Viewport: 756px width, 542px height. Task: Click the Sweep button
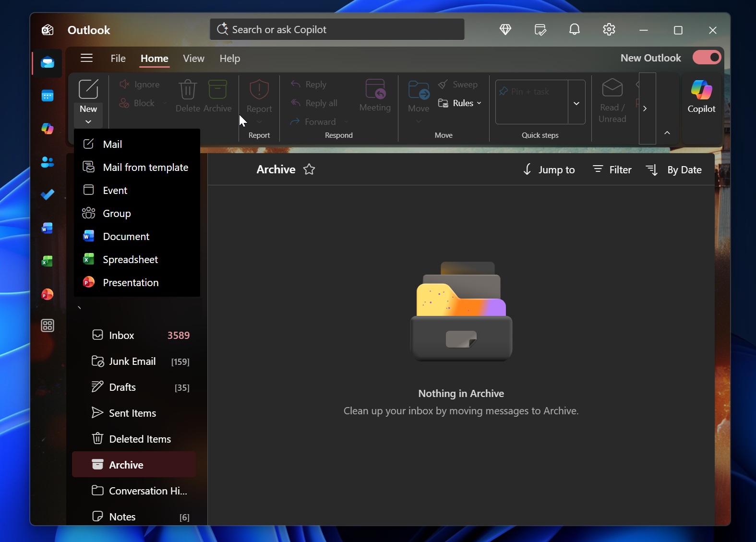pyautogui.click(x=458, y=84)
